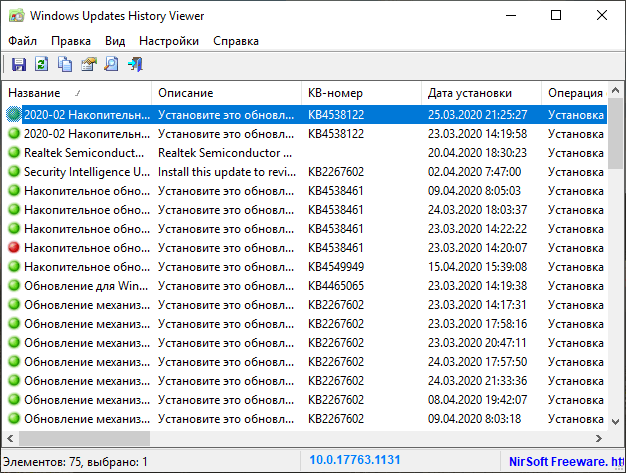Click the date 02.04.2020 7:47:00

pos(474,172)
